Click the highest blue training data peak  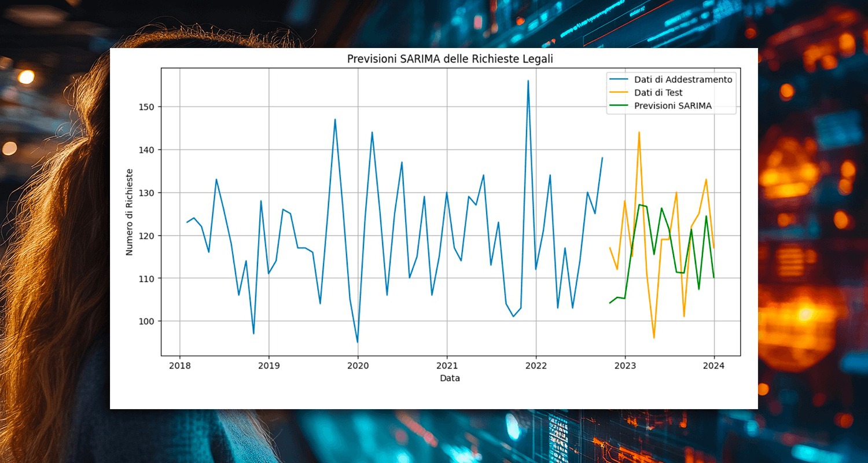528,81
